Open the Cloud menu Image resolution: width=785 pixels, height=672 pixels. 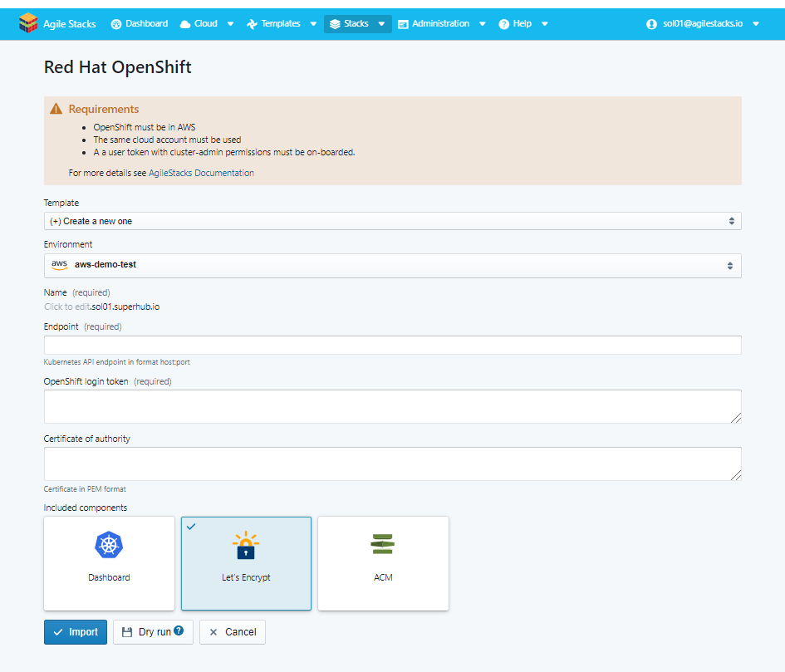pyautogui.click(x=206, y=23)
